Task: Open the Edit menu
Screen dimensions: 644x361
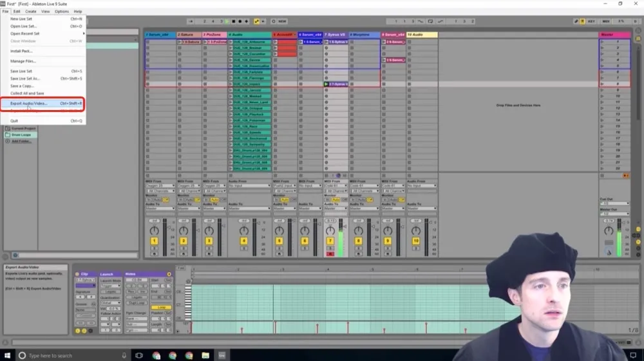Action: [17, 12]
